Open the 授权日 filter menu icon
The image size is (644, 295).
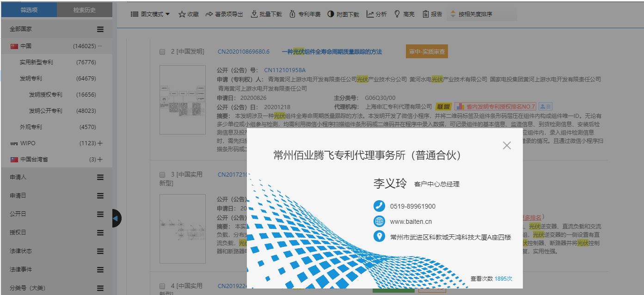[x=100, y=233]
